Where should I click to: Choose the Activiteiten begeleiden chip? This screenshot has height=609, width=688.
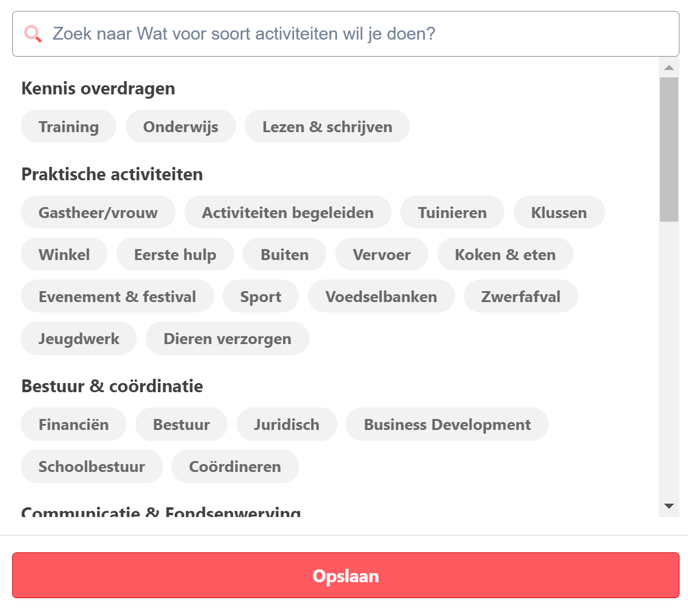click(287, 213)
